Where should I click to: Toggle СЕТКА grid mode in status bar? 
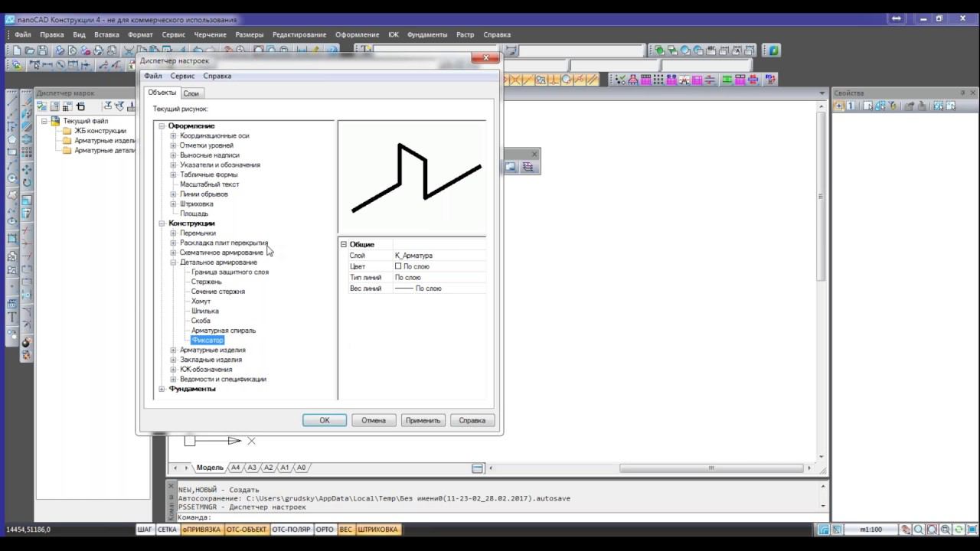pos(167,530)
